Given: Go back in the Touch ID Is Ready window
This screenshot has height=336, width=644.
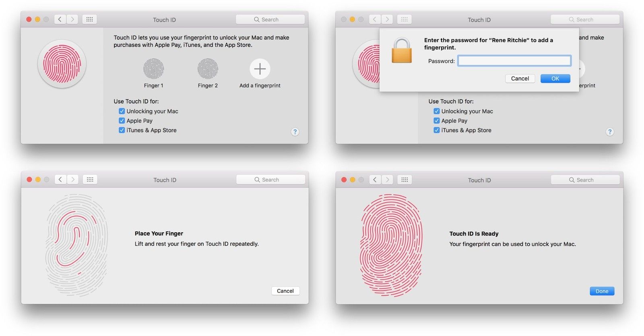Looking at the screenshot, I should click(x=375, y=180).
